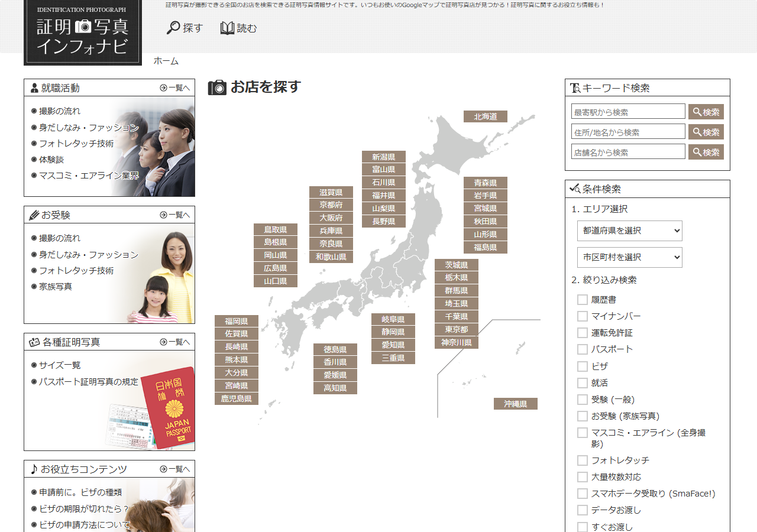Check the お受験 (家族写真) checkbox

(x=583, y=416)
